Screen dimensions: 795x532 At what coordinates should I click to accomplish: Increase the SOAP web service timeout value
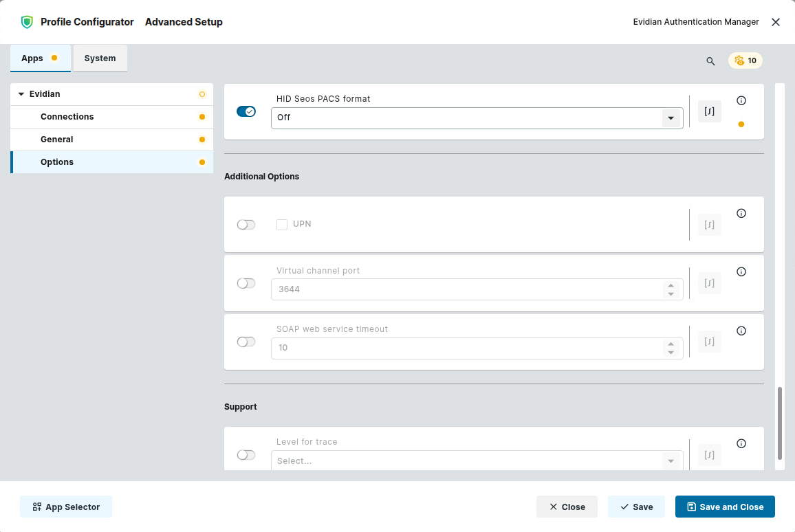click(671, 344)
